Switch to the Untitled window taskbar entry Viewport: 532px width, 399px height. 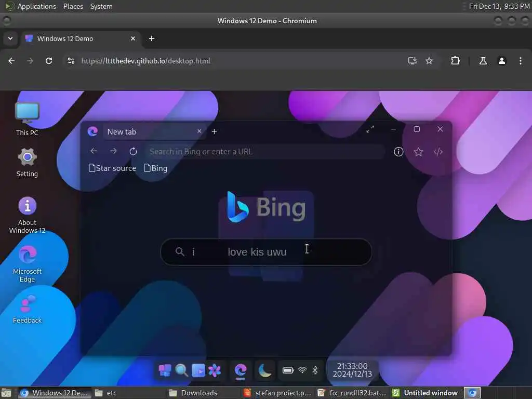[426, 393]
